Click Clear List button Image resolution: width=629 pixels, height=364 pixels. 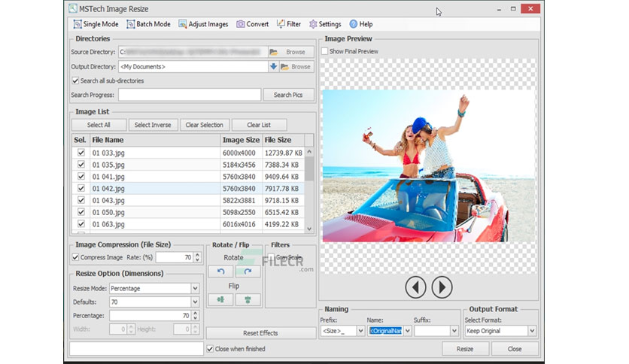[x=259, y=125]
